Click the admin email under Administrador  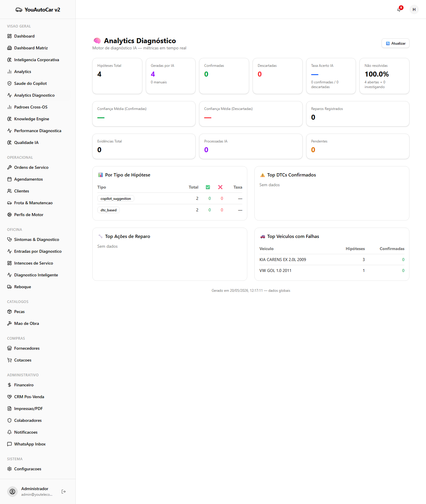[37, 495]
